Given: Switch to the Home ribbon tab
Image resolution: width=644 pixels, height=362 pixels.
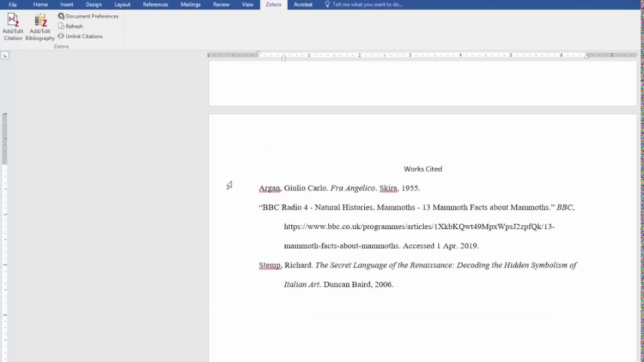Looking at the screenshot, I should [x=40, y=5].
